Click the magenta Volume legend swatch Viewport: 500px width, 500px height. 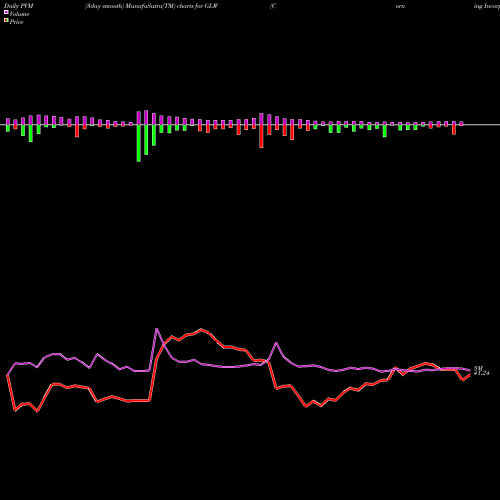point(6,13)
